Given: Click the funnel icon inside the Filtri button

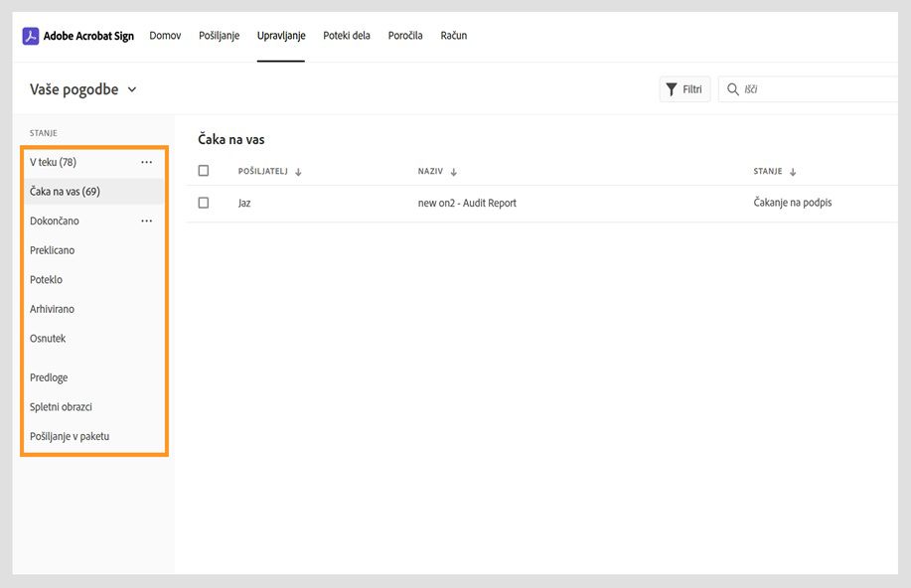Looking at the screenshot, I should tap(672, 88).
